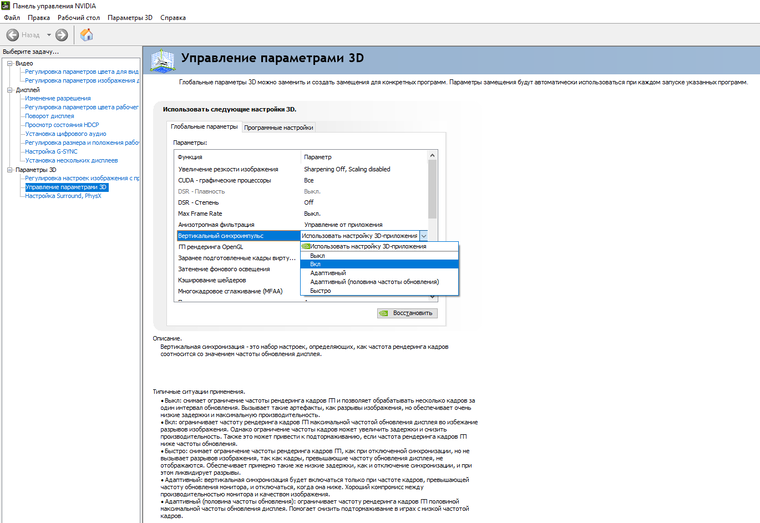Screen dimensions: 760x523
Task: Open Поворот дисплея page
Action: point(49,116)
